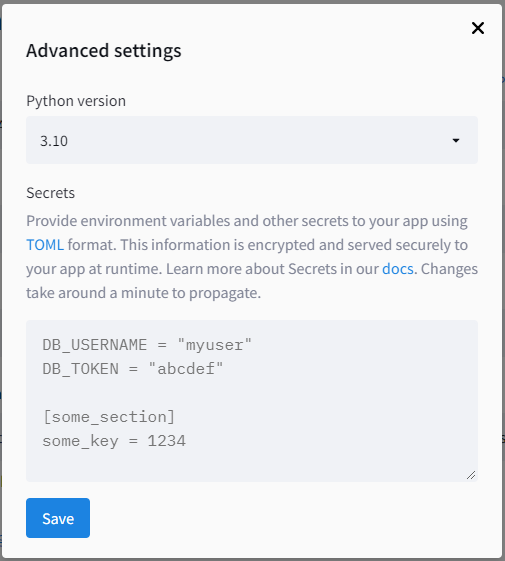The image size is (505, 561).
Task: Click the "take around a minute to propagate" text
Action: 144,293
